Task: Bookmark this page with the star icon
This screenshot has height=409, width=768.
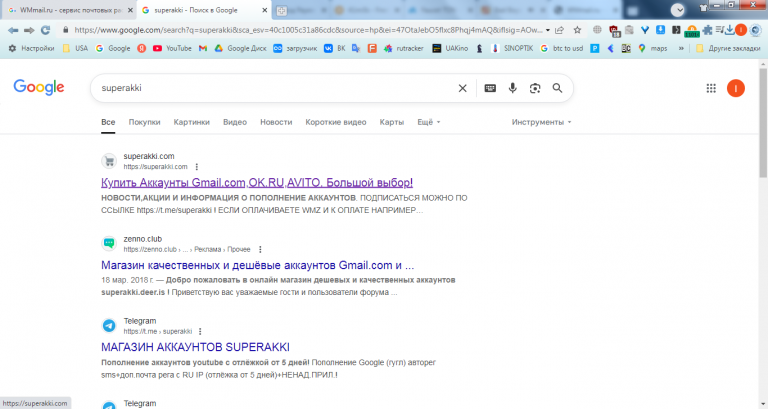Action: tap(577, 30)
